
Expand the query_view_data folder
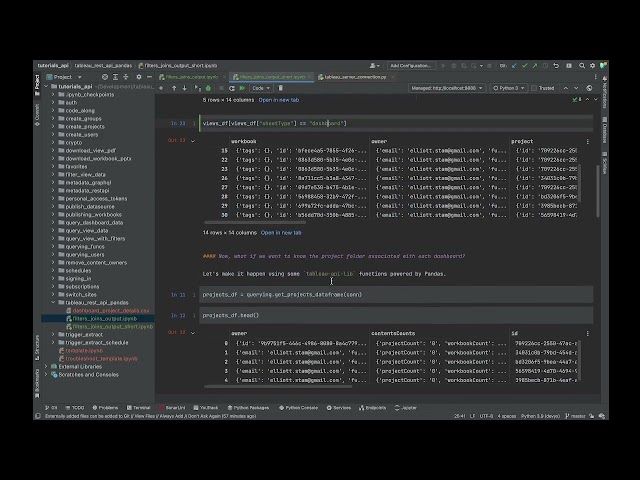[53, 231]
